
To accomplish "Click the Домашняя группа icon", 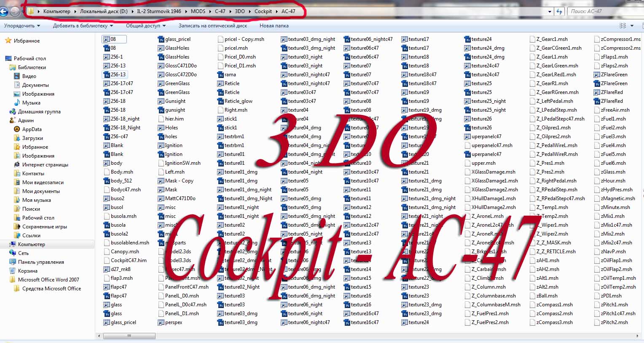I will (x=13, y=112).
